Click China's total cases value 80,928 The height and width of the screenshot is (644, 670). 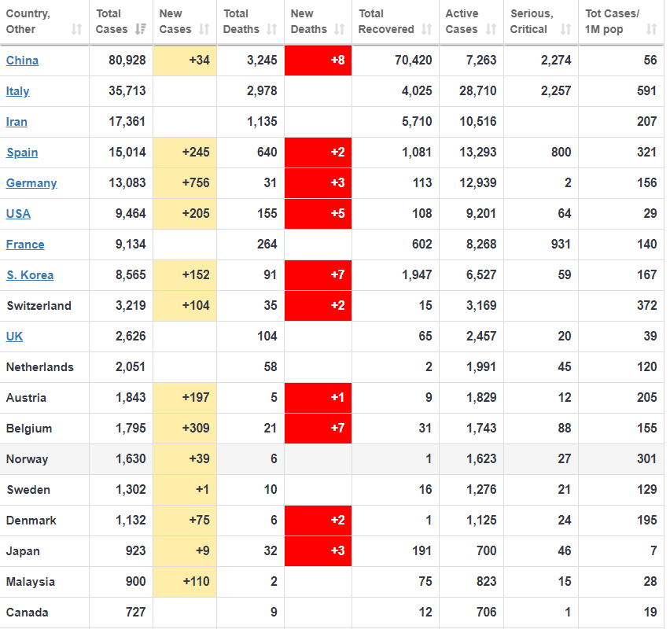[x=127, y=61]
